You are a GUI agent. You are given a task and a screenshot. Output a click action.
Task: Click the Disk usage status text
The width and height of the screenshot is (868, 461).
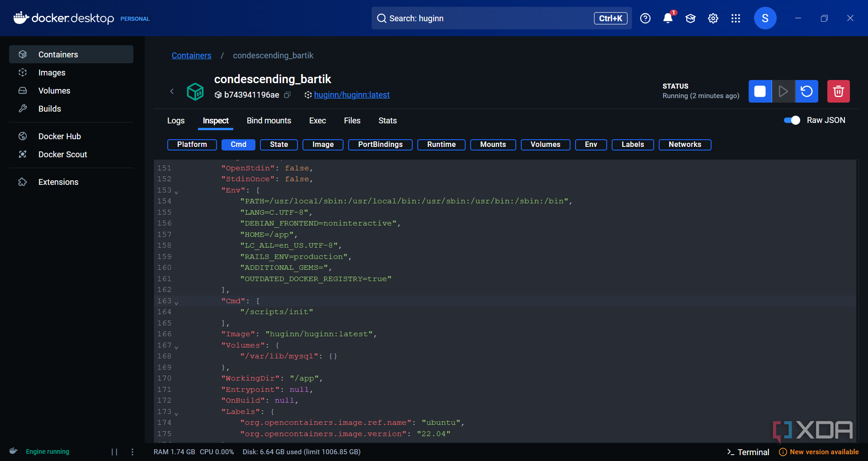(302, 452)
